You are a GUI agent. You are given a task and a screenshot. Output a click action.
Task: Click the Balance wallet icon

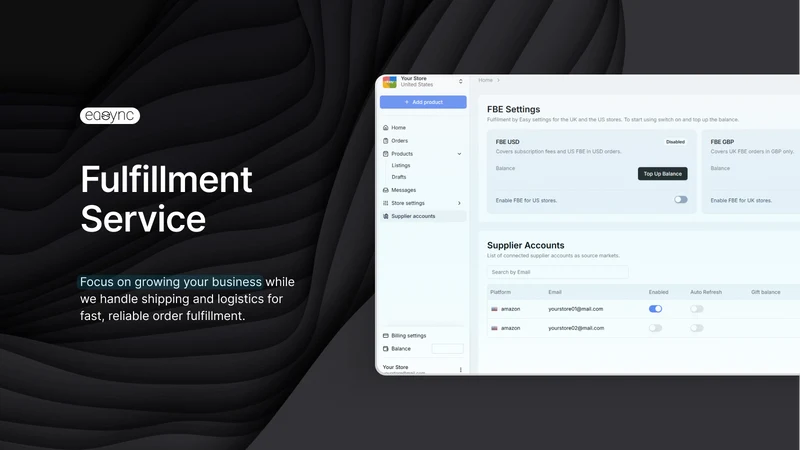386,349
